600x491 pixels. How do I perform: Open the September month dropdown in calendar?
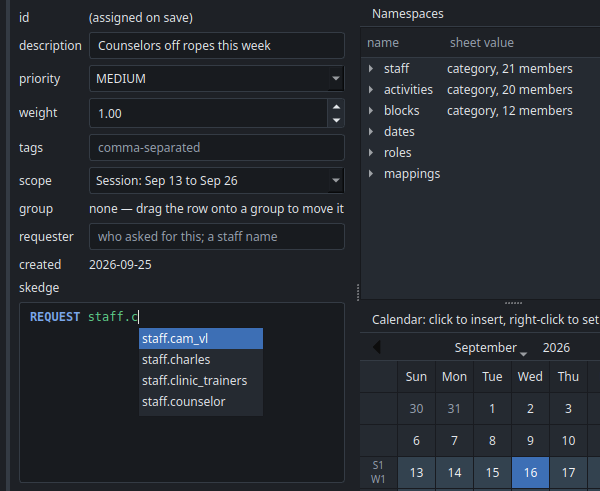(491, 348)
